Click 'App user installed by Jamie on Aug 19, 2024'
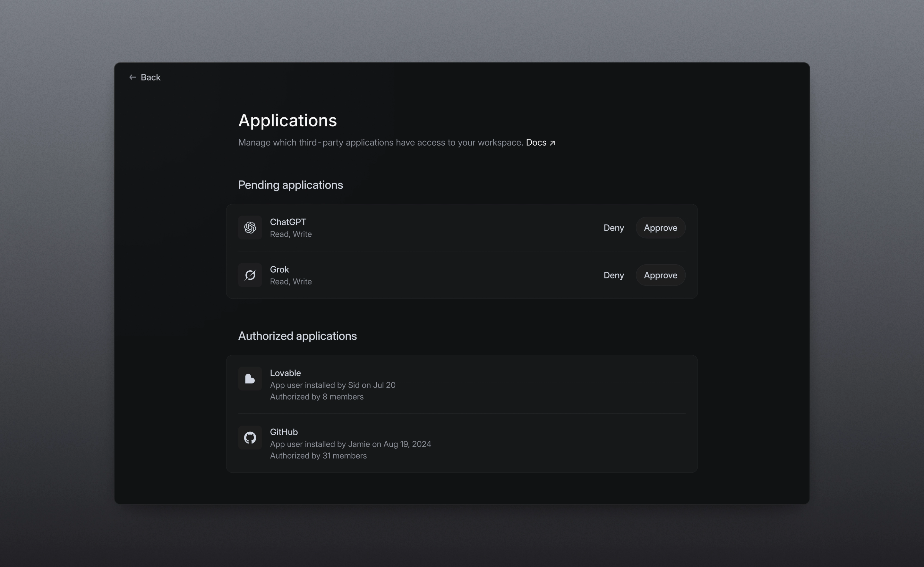The width and height of the screenshot is (924, 567). (x=350, y=444)
